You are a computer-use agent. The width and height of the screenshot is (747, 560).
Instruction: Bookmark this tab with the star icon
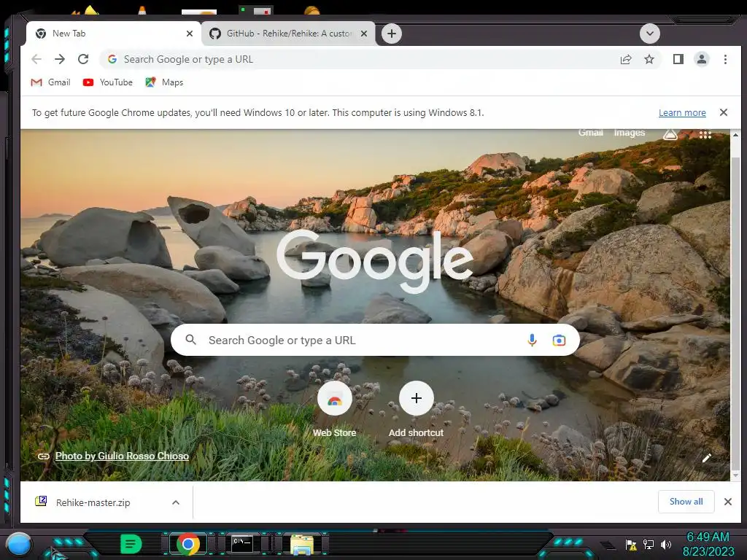(x=649, y=59)
